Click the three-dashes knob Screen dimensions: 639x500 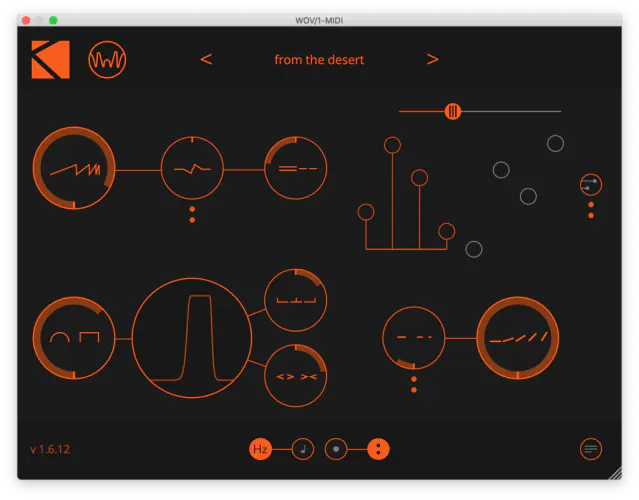[414, 338]
